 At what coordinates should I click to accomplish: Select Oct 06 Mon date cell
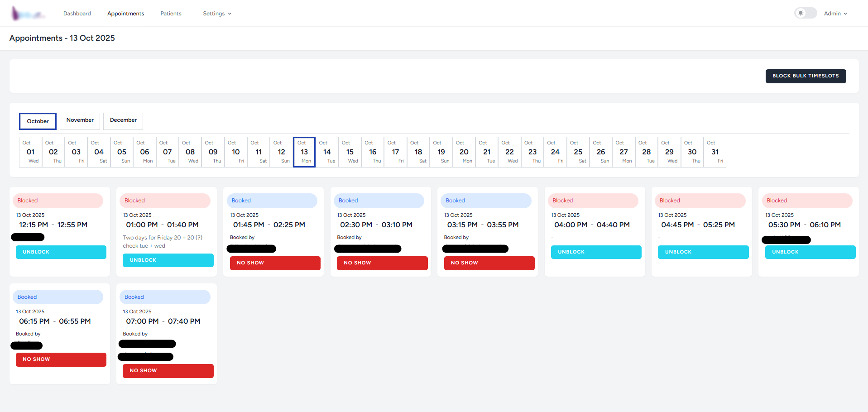coord(144,152)
